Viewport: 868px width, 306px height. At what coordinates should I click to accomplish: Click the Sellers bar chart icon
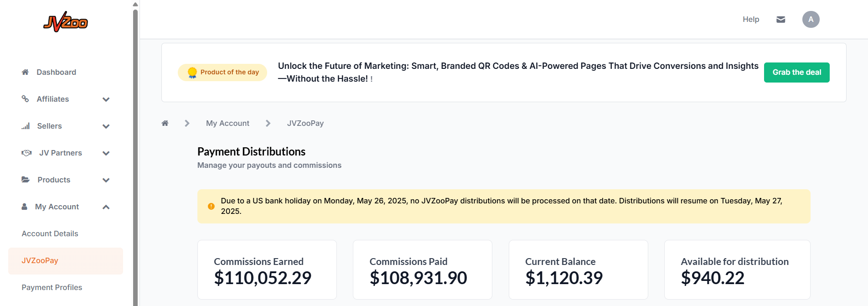(26, 126)
